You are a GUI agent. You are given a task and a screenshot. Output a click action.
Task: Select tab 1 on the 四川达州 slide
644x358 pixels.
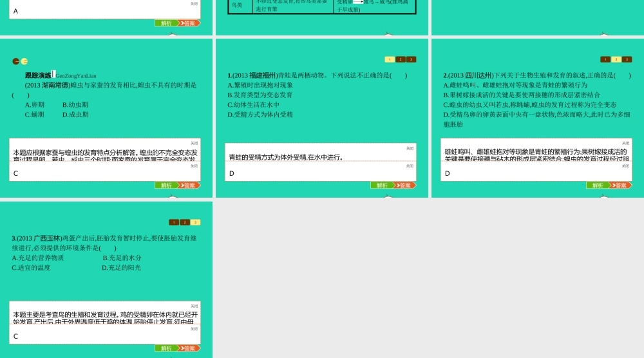point(605,59)
